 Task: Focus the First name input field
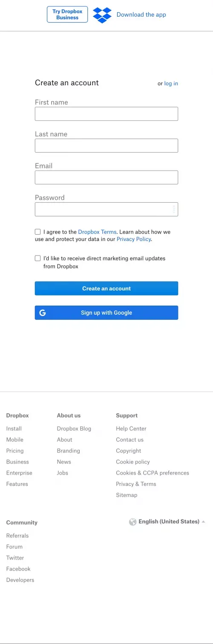[x=106, y=114]
